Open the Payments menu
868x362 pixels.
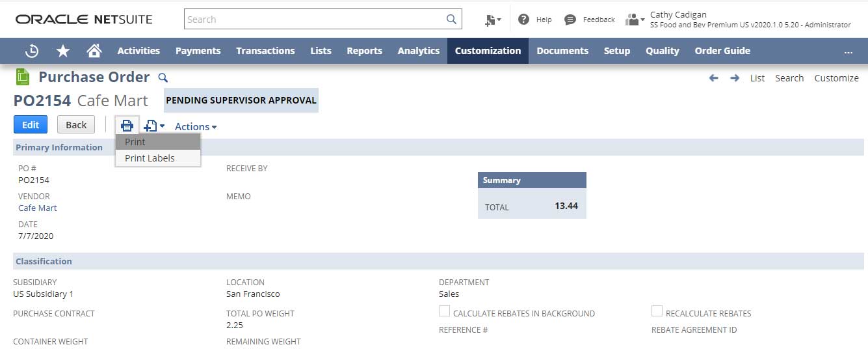(198, 51)
